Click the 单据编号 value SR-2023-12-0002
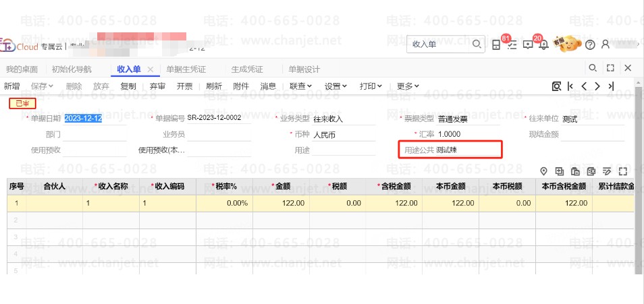 pyautogui.click(x=214, y=118)
